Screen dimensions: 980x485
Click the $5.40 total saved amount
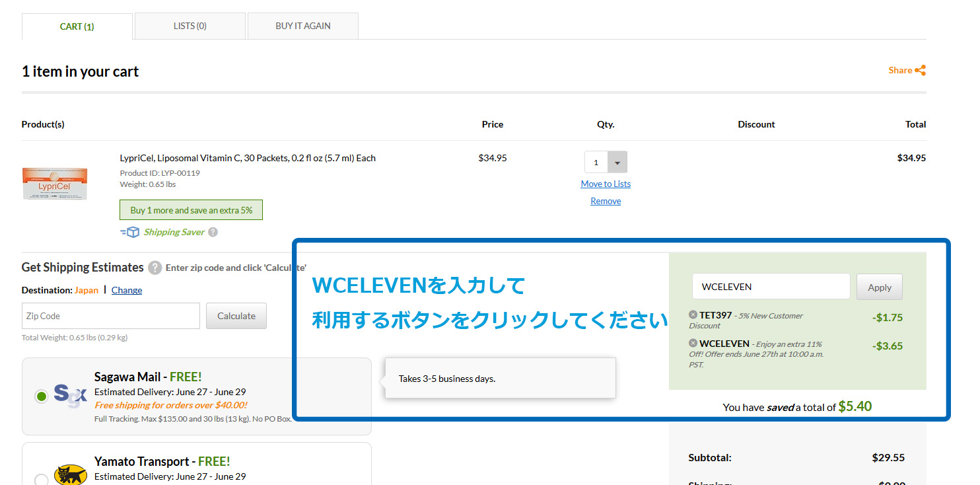coord(855,406)
